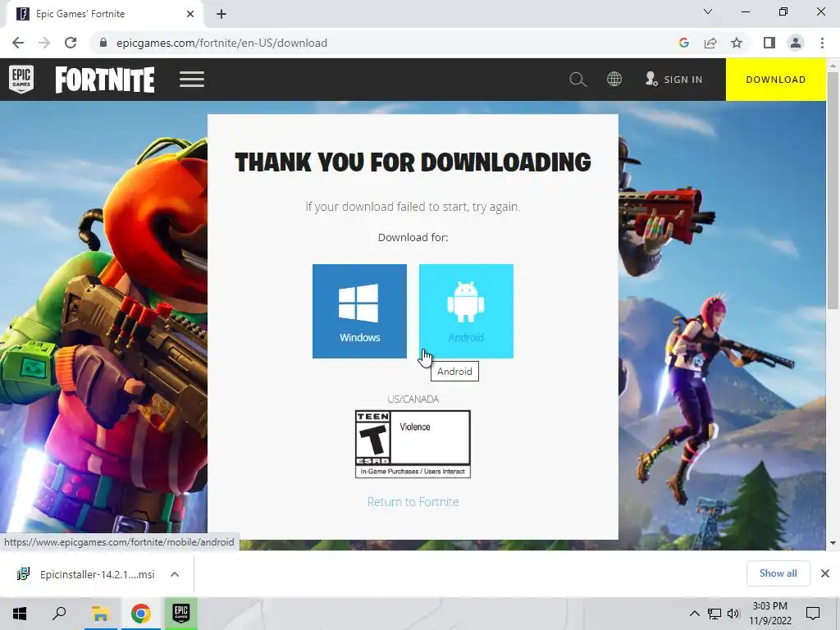The height and width of the screenshot is (630, 840).
Task: Click the ESRB Teen rating badge
Action: (413, 444)
